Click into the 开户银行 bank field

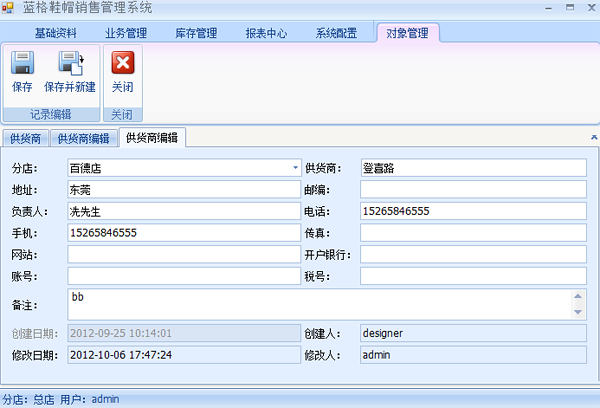click(x=472, y=254)
